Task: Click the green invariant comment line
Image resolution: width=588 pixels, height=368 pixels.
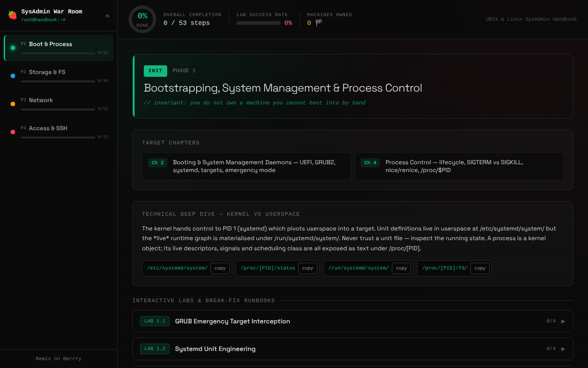Action: [x=254, y=103]
